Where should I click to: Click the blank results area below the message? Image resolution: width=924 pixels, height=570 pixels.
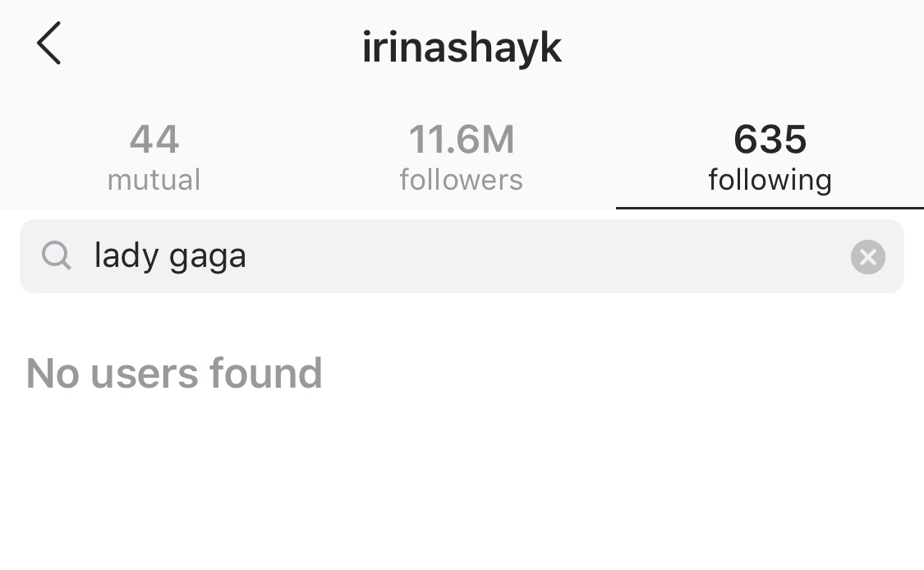point(462,484)
